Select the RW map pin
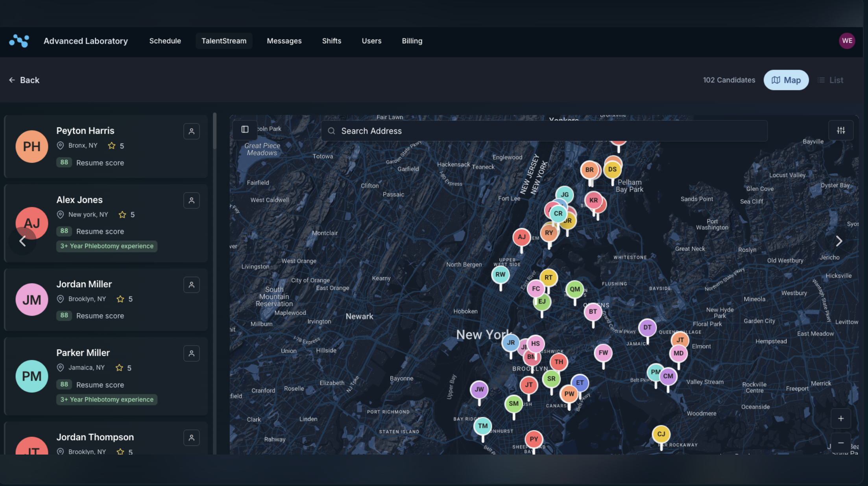 point(500,275)
